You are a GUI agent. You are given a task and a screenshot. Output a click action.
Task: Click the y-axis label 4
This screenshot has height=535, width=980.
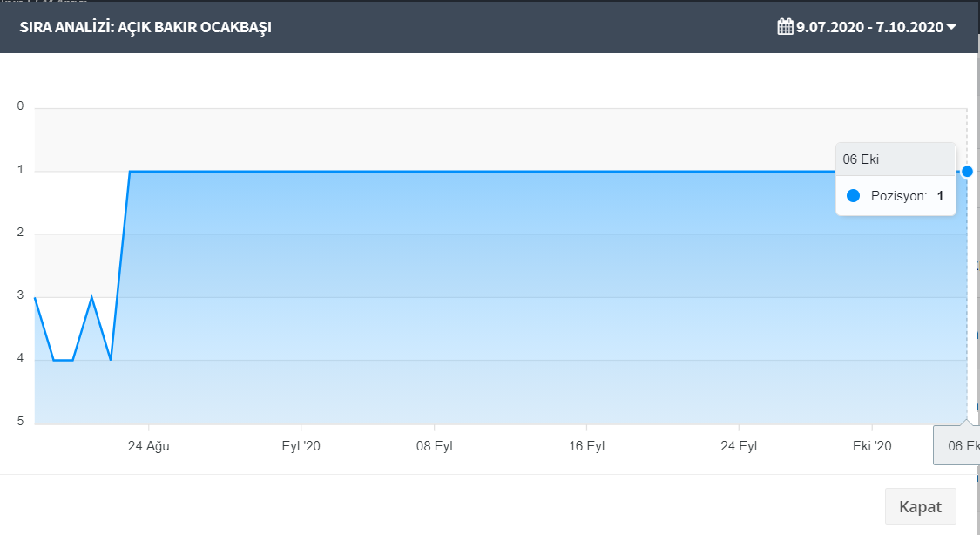click(x=21, y=357)
